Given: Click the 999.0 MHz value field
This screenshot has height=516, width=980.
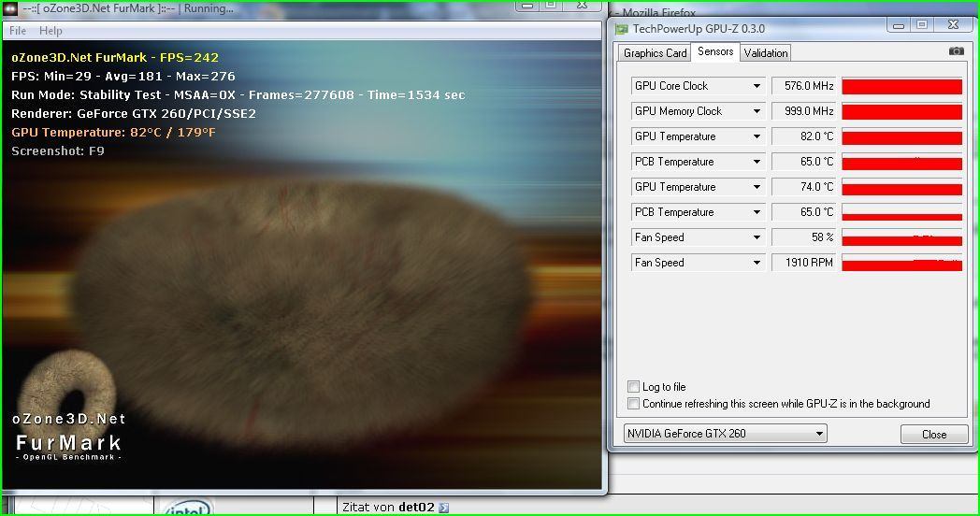Looking at the screenshot, I should click(x=804, y=111).
